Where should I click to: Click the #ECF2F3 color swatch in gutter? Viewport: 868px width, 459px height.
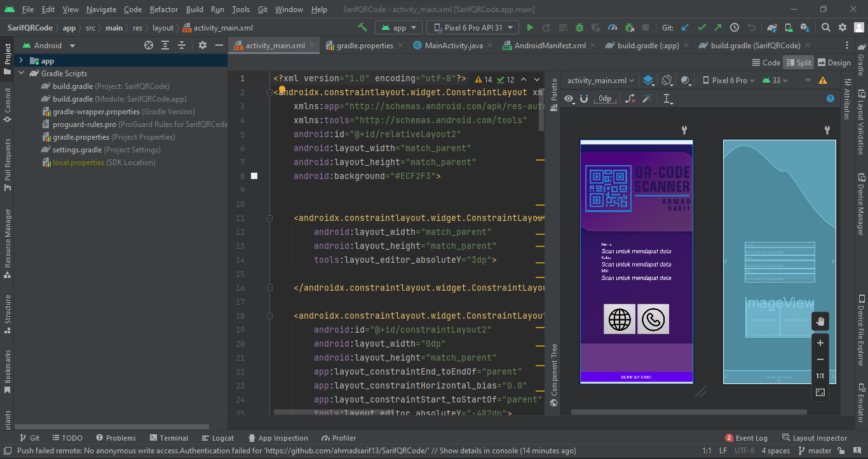point(254,176)
